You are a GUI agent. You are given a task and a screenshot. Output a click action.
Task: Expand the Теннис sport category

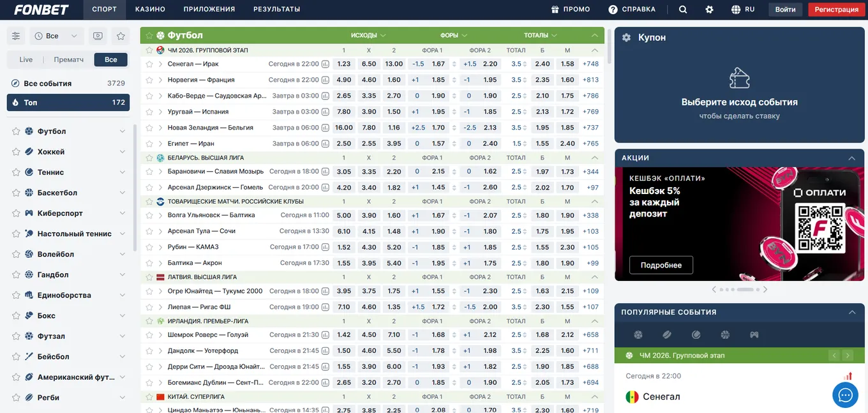pos(122,172)
